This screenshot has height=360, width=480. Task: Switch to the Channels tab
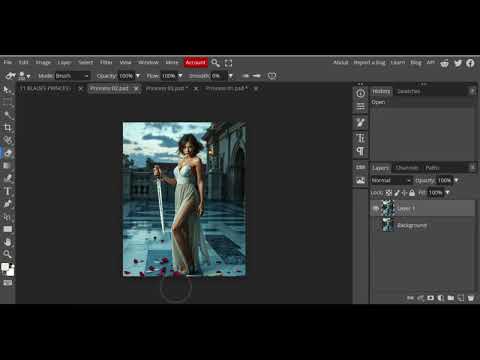click(x=406, y=168)
